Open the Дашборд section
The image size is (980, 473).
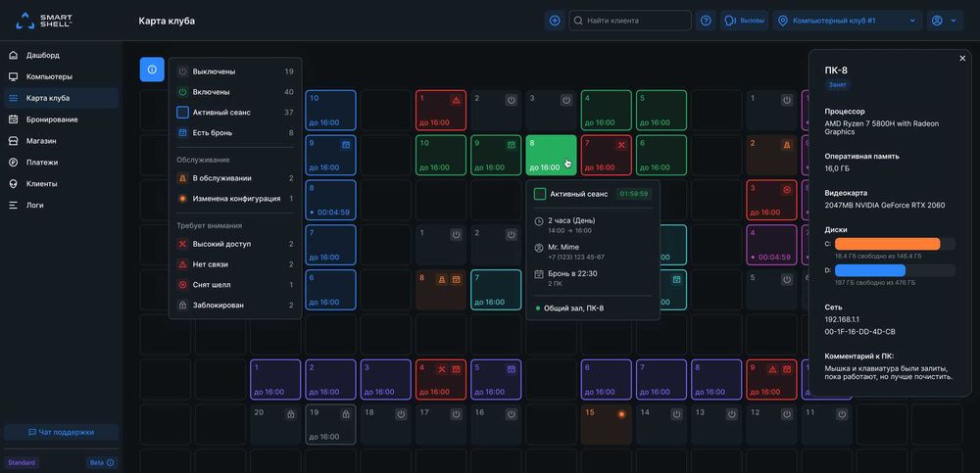coord(61,55)
